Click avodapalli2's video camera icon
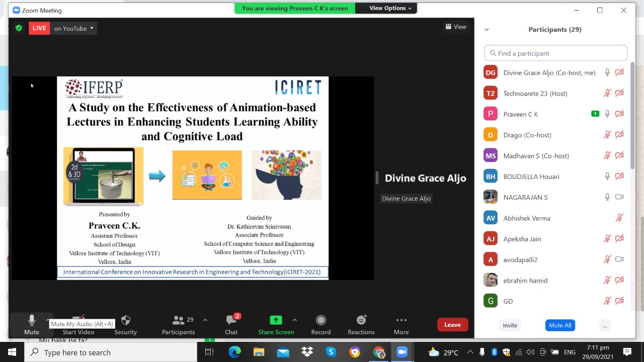The height and width of the screenshot is (362, 644). point(619,259)
